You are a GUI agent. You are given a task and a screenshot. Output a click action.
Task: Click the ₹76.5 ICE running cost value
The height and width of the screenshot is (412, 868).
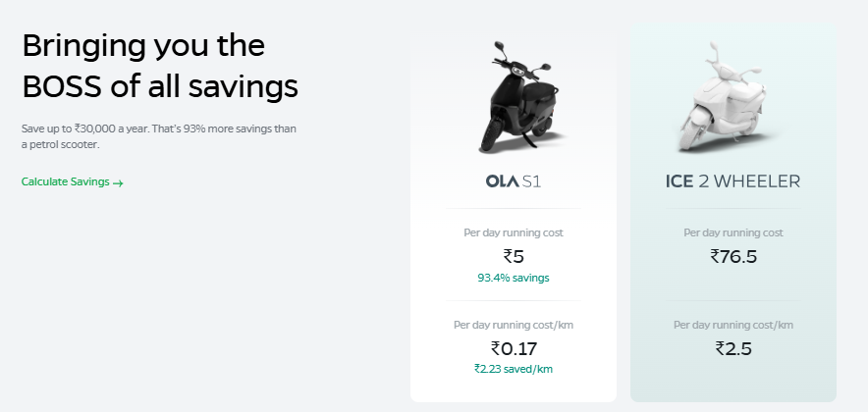(733, 256)
